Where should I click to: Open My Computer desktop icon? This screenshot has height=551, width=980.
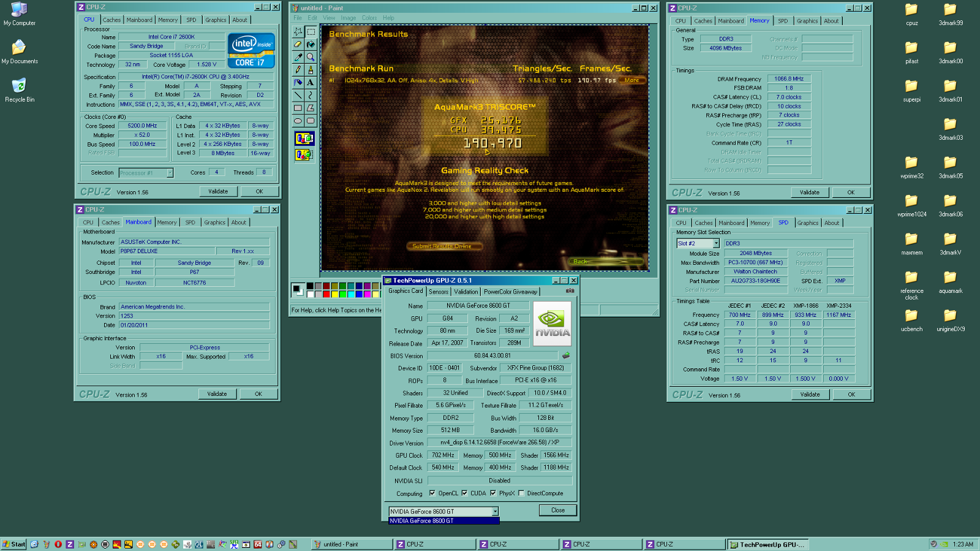[19, 13]
